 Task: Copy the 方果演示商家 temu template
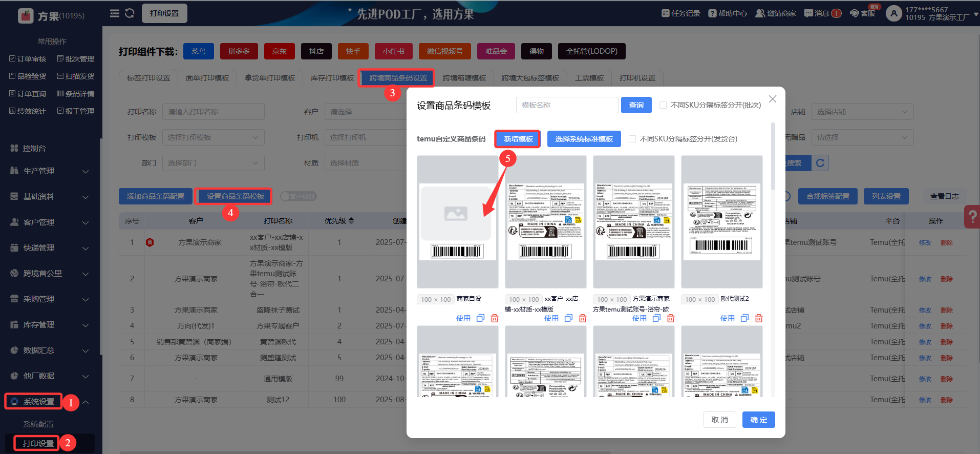[656, 318]
